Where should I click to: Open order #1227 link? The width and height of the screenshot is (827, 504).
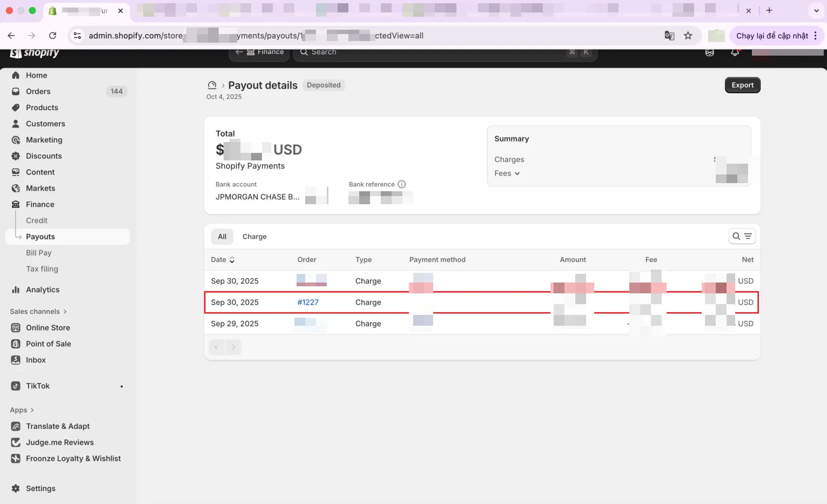coord(308,303)
